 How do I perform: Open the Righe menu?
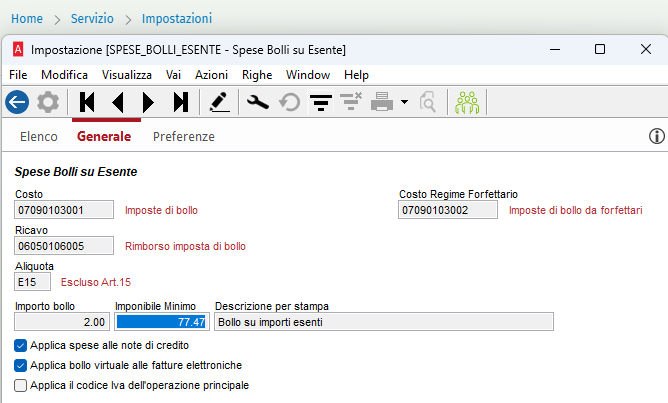tap(257, 75)
